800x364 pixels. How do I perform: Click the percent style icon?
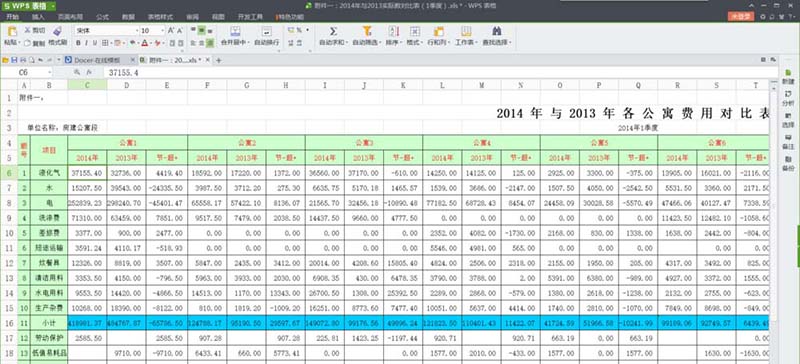point(299,31)
